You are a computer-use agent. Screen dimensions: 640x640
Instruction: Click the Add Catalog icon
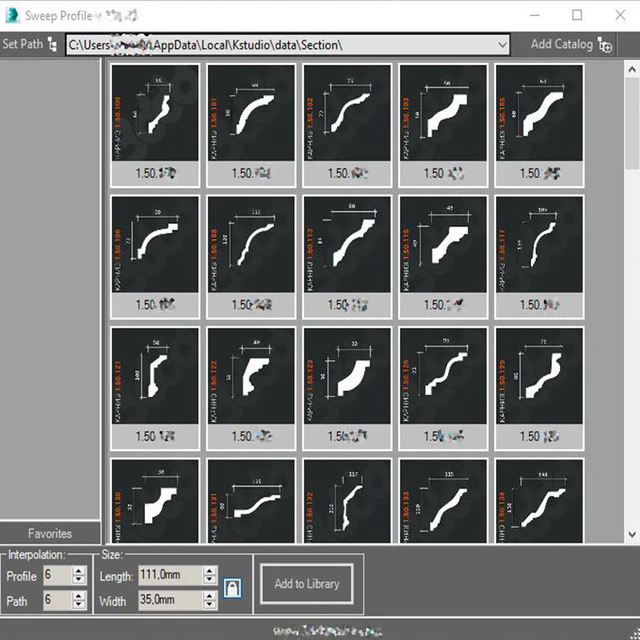(605, 45)
